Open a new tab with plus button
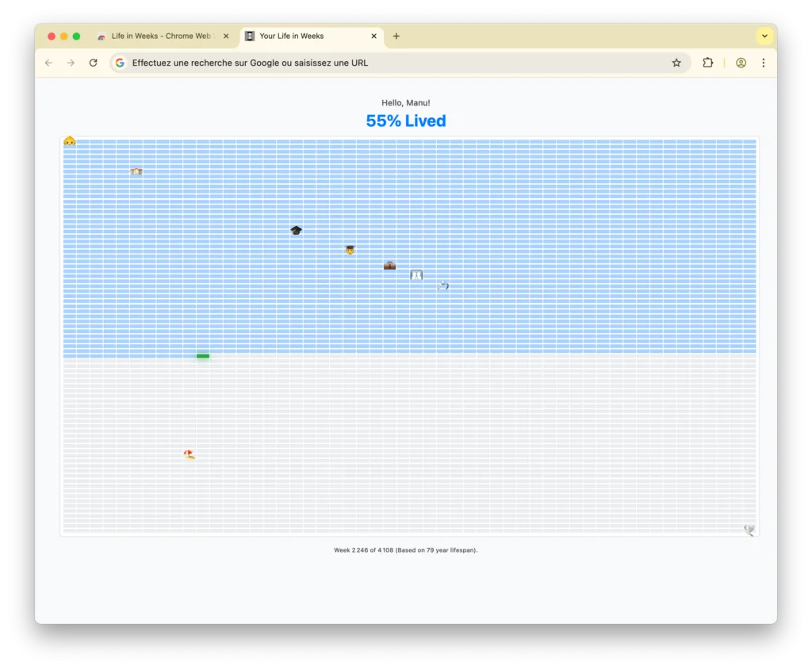812x670 pixels. tap(396, 36)
